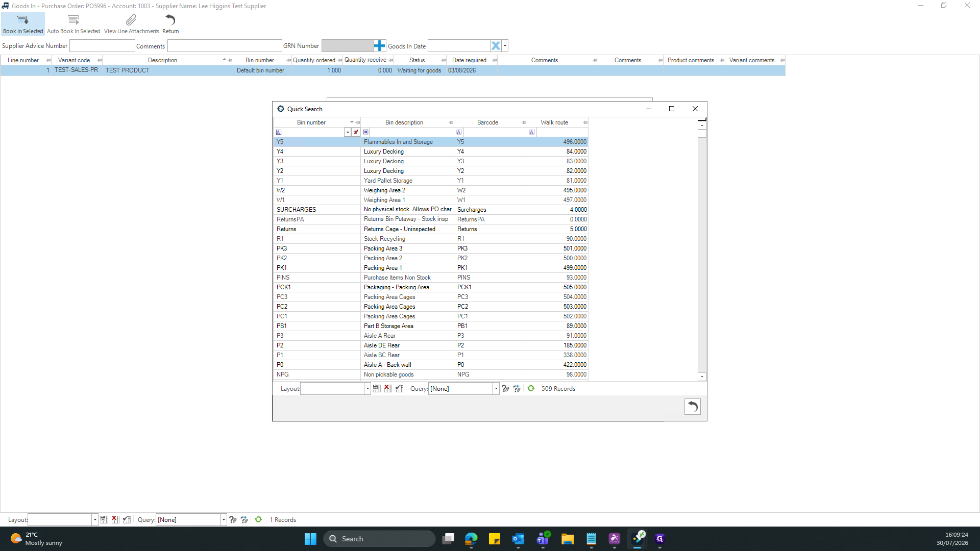The image size is (980, 551).
Task: Open Quick Search Layout dropdown
Action: (367, 389)
